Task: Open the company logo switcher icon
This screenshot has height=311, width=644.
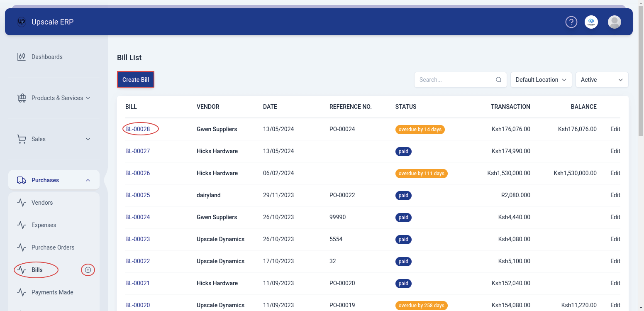Action: click(x=591, y=22)
